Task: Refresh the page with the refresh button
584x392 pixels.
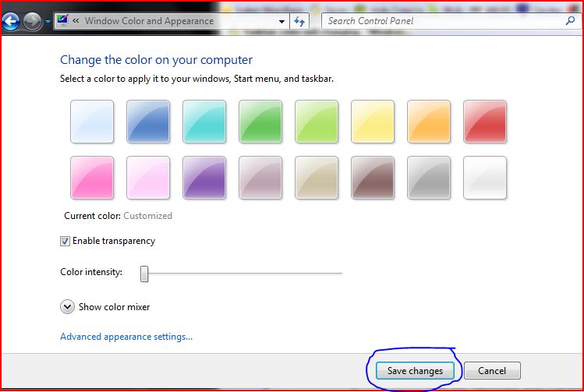Action: 299,21
